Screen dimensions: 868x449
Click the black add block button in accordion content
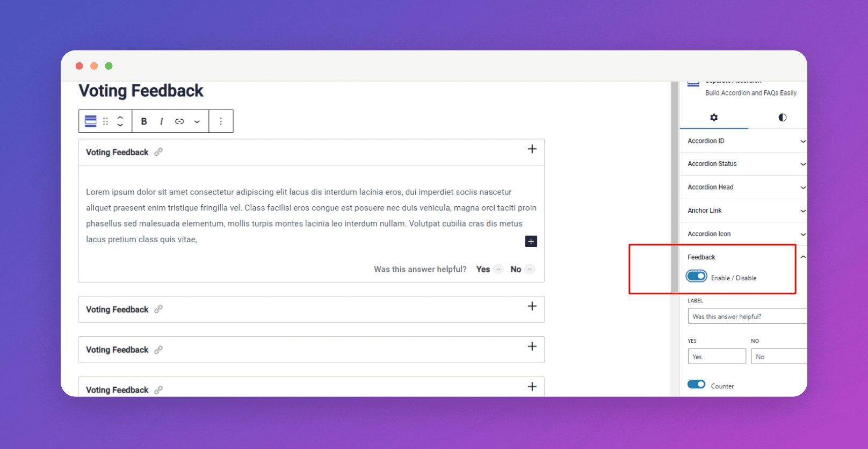tap(531, 242)
